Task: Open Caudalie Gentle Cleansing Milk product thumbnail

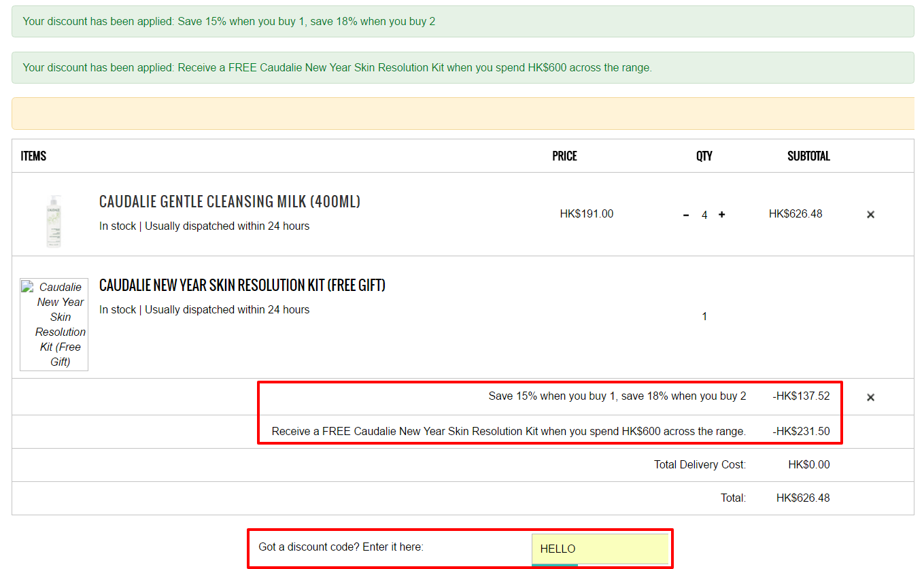Action: coord(54,221)
